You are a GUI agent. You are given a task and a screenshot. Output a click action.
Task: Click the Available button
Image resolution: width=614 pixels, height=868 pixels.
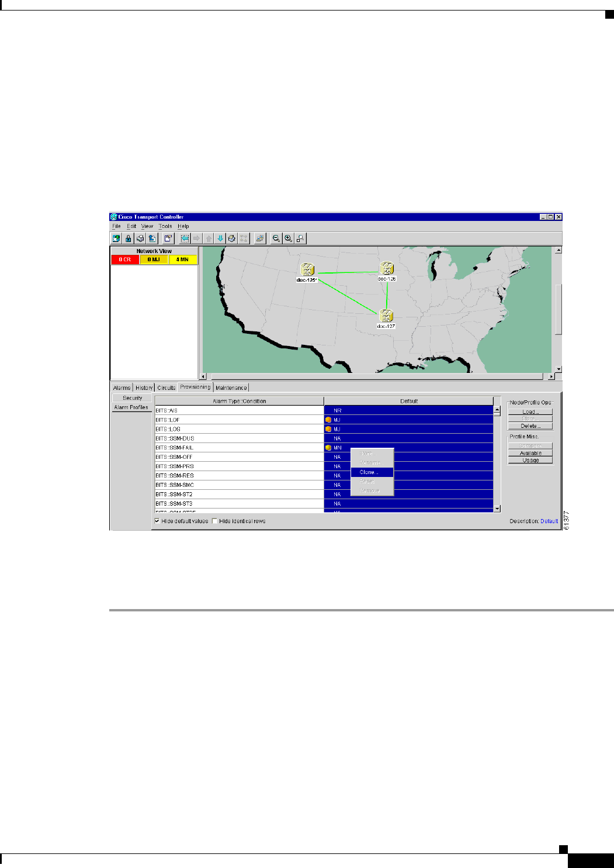pos(530,453)
